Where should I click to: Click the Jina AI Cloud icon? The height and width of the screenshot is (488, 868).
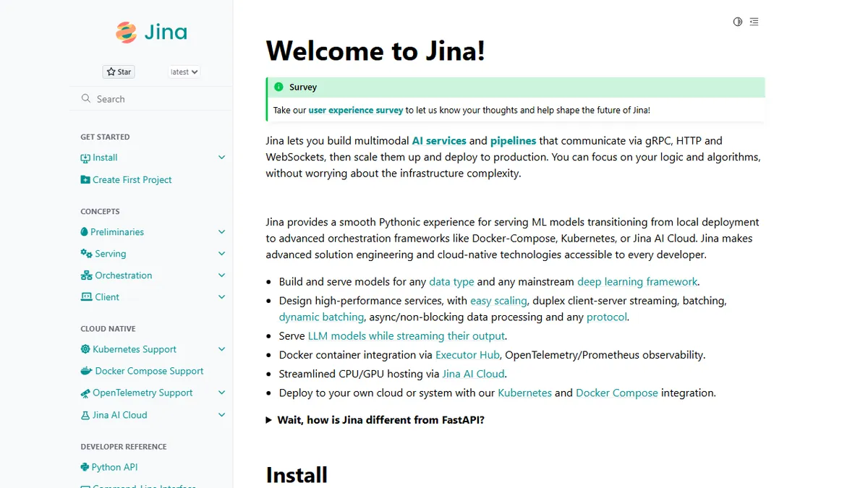[x=85, y=415]
